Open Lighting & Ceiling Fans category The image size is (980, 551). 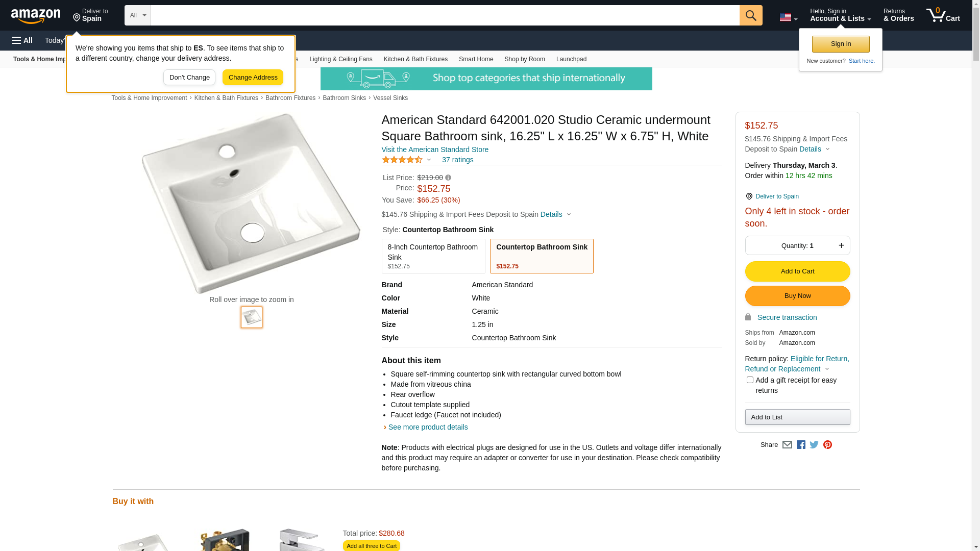coord(340,59)
